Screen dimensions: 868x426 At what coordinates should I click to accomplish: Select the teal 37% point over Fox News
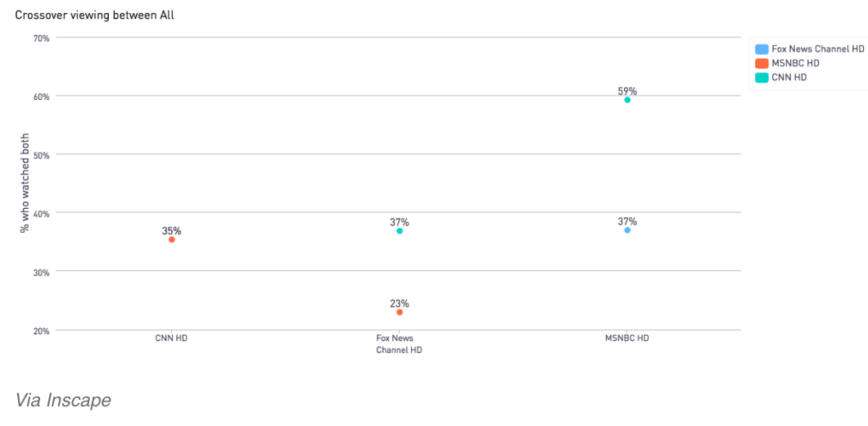(x=400, y=231)
